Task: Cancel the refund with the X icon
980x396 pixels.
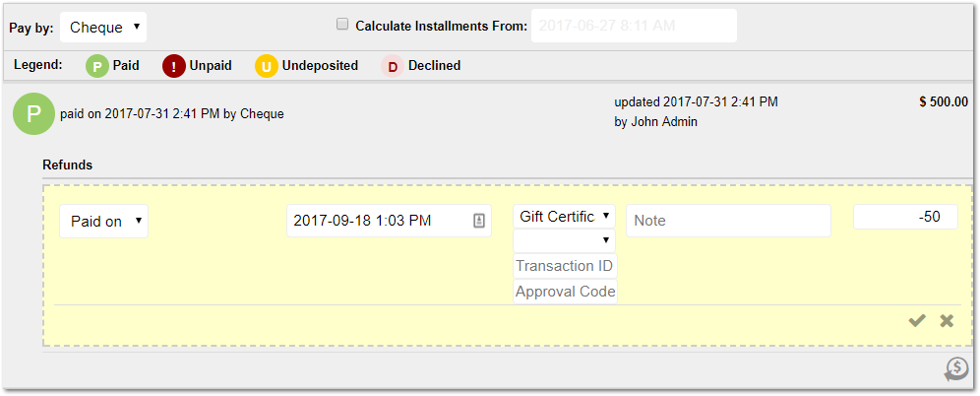Action: coord(947,320)
